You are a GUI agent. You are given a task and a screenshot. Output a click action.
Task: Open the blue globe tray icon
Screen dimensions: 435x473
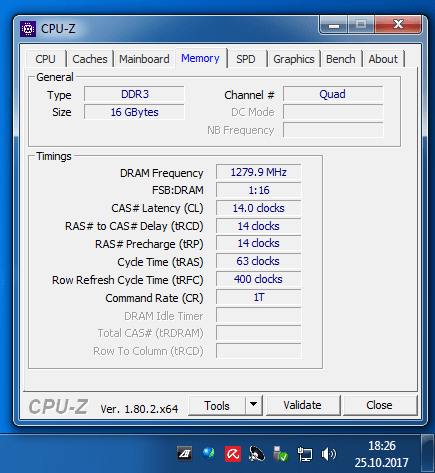pos(209,453)
